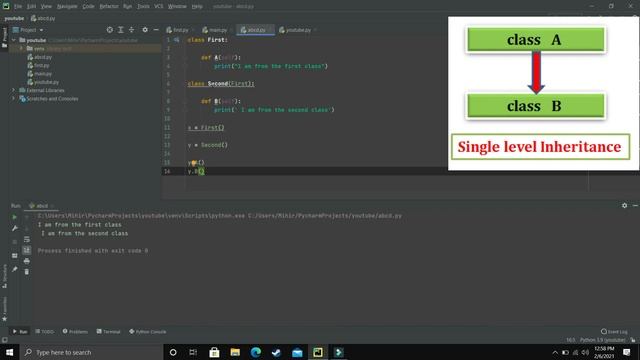The width and height of the screenshot is (640, 360).
Task: Expand the venv folder
Action: (x=21, y=48)
